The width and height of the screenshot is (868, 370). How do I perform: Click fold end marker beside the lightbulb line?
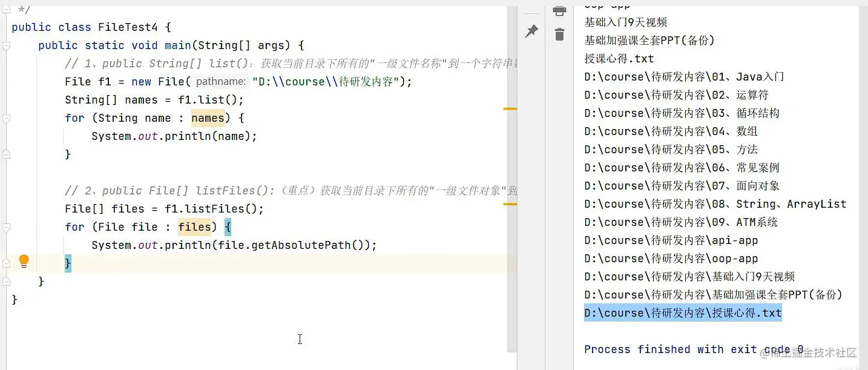click(x=6, y=263)
